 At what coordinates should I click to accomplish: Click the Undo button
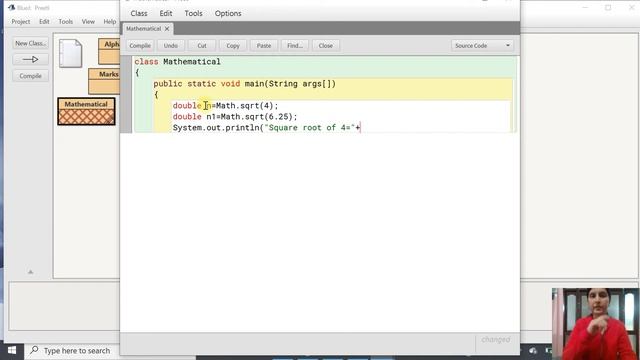tap(171, 46)
